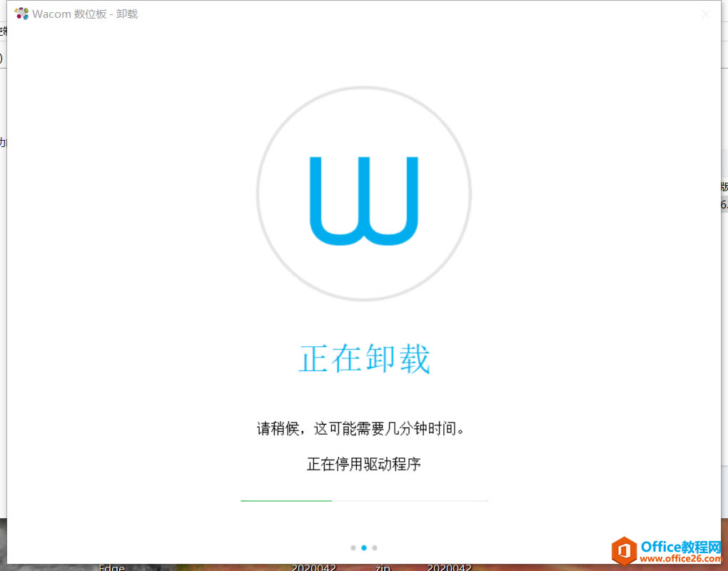Click the "Wacom 数位板 - 卸载" window title

[85, 14]
